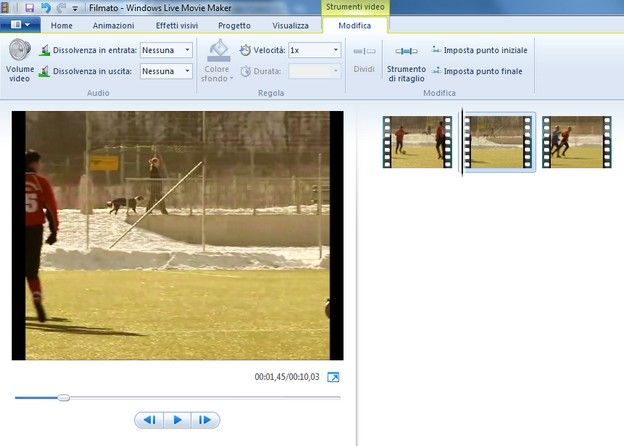Click the Movie Maker app icon in title bar
The width and height of the screenshot is (624, 446).
[x=4, y=8]
